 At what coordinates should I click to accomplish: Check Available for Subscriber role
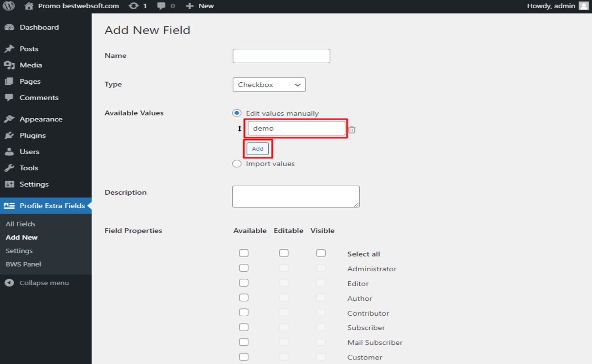click(244, 327)
